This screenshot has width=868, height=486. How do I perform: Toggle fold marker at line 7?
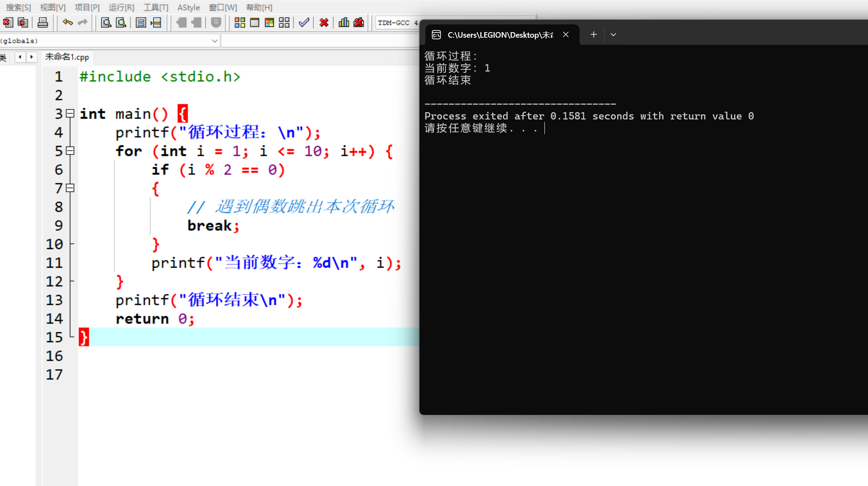pos(70,188)
